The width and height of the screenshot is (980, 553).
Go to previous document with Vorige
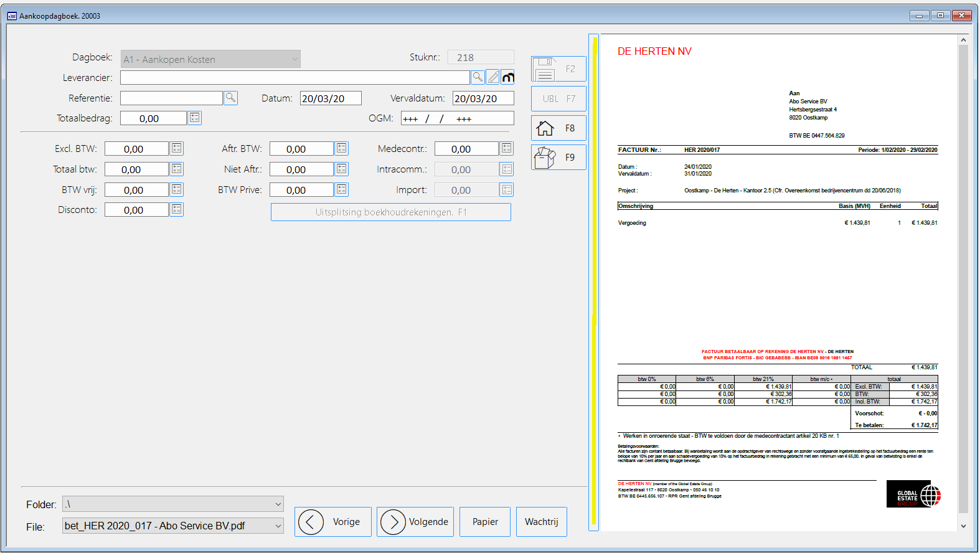(333, 522)
